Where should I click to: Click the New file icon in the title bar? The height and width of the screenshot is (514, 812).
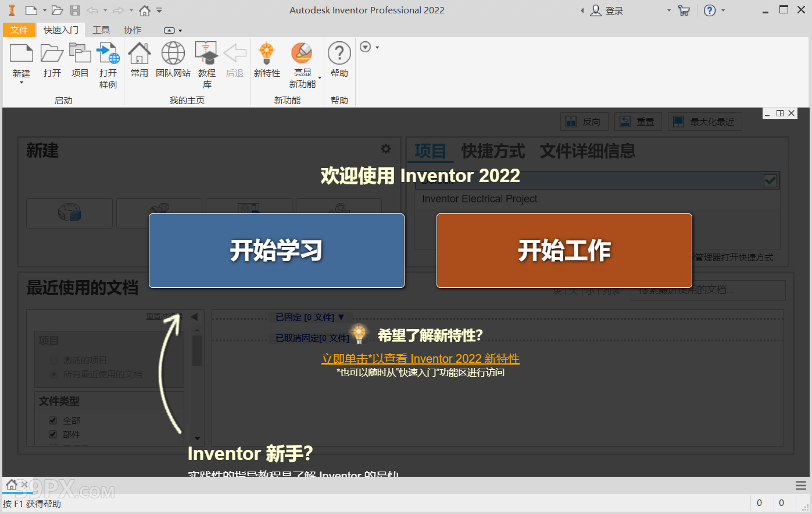[31, 10]
